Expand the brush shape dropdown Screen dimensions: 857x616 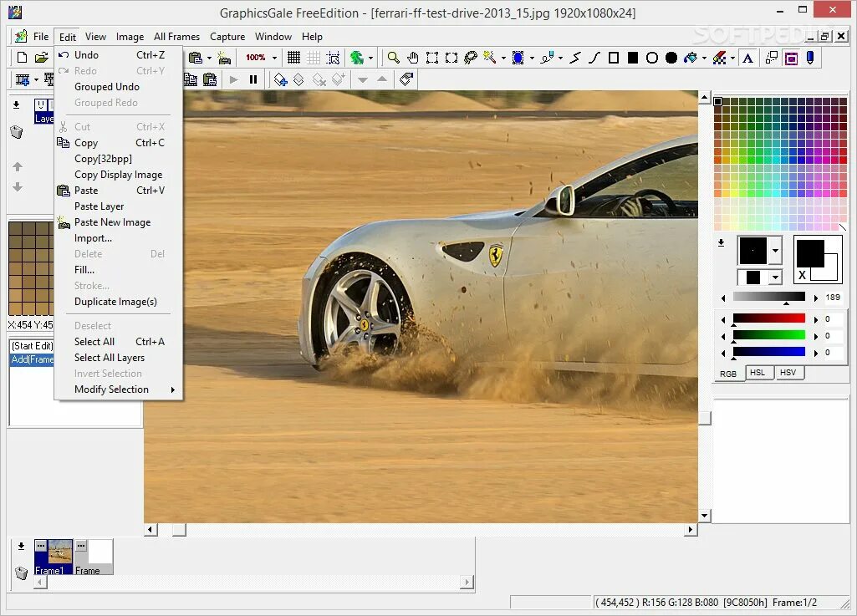[775, 250]
